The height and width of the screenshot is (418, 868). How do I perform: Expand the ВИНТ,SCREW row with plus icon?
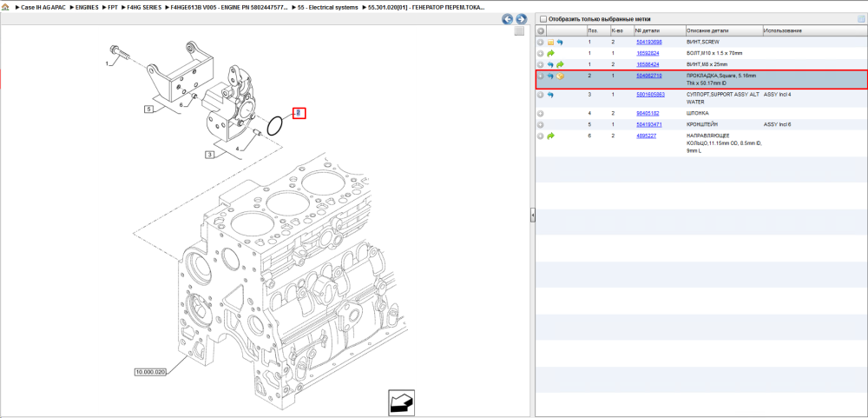click(541, 42)
